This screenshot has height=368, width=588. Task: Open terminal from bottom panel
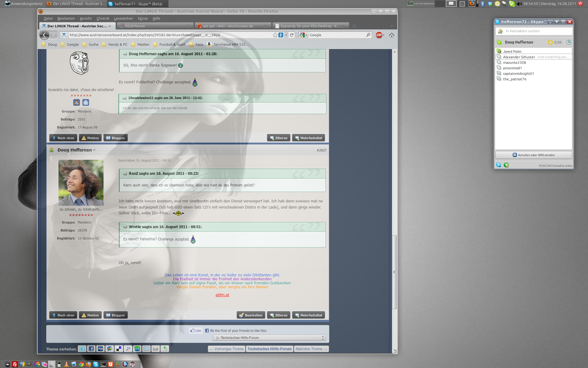coord(103,364)
